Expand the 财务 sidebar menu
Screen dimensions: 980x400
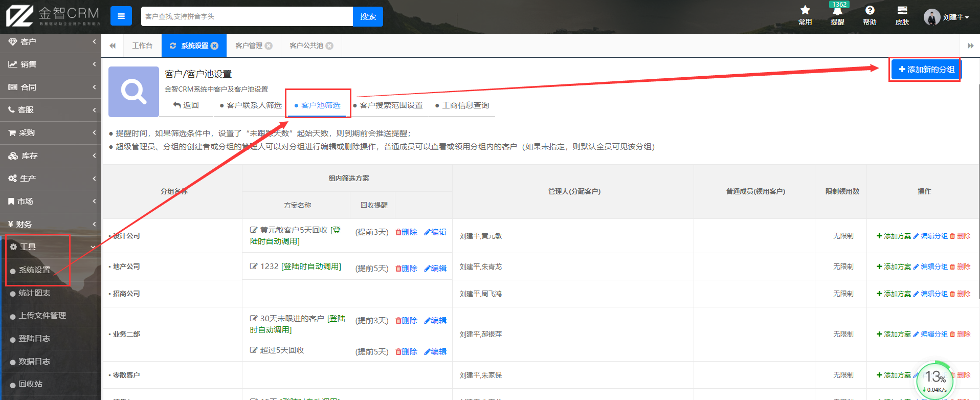[x=51, y=225]
